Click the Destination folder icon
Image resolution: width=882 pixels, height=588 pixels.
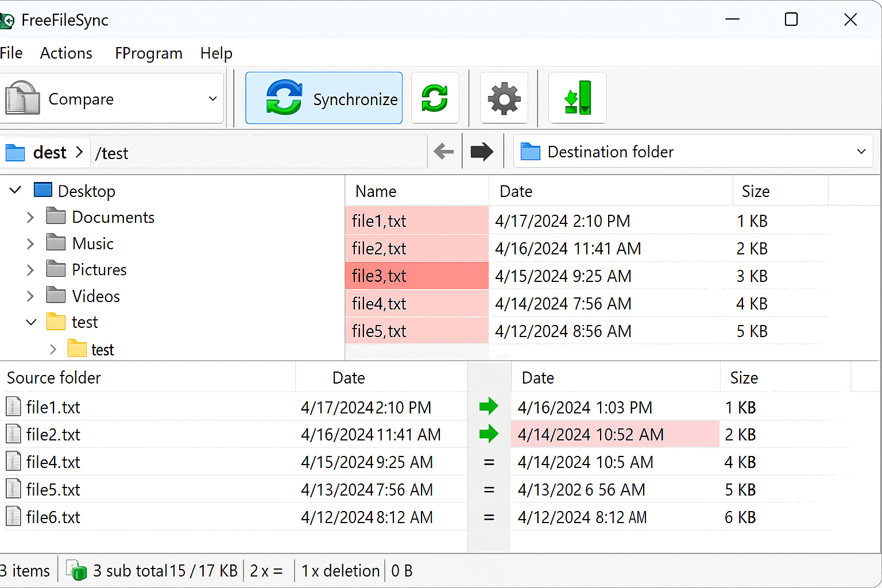click(529, 152)
